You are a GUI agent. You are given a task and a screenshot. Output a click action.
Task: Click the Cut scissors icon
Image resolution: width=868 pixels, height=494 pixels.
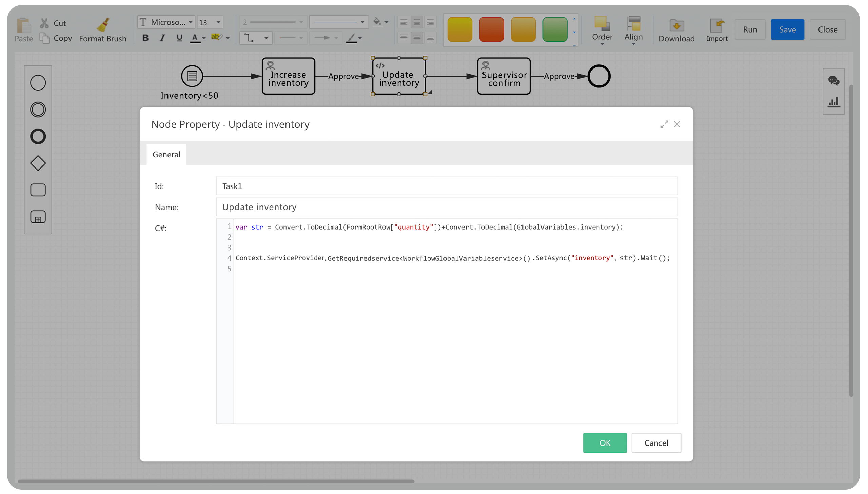click(x=44, y=23)
